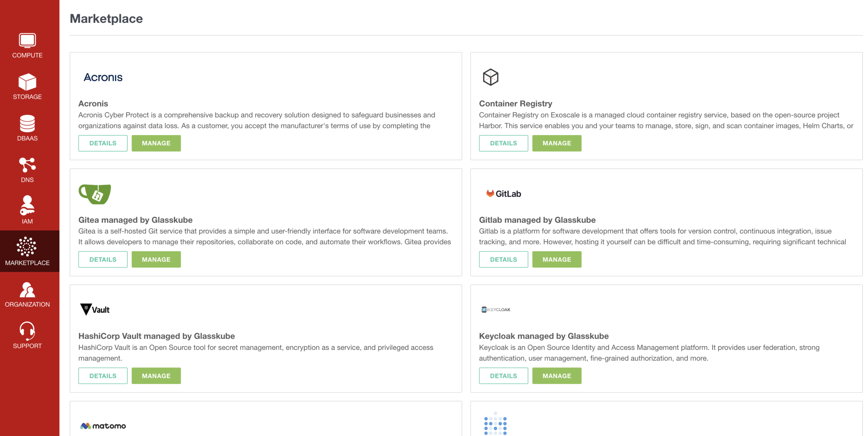Open the IAM user key icon
The image size is (868, 436).
click(27, 206)
